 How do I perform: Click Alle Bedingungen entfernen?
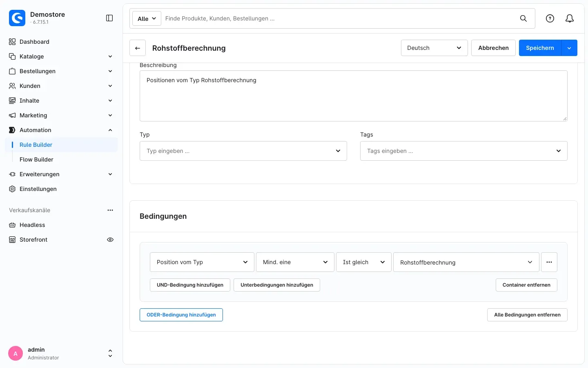527,315
